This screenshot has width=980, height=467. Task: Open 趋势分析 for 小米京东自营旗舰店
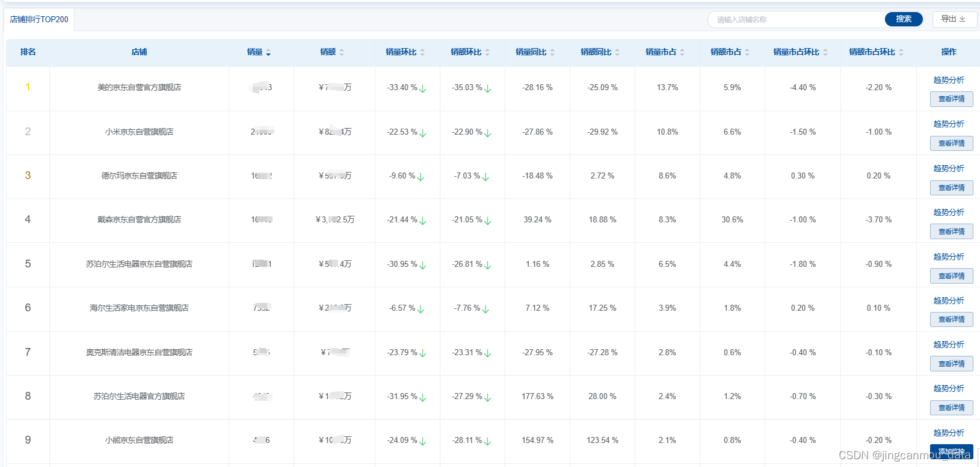[x=949, y=124]
